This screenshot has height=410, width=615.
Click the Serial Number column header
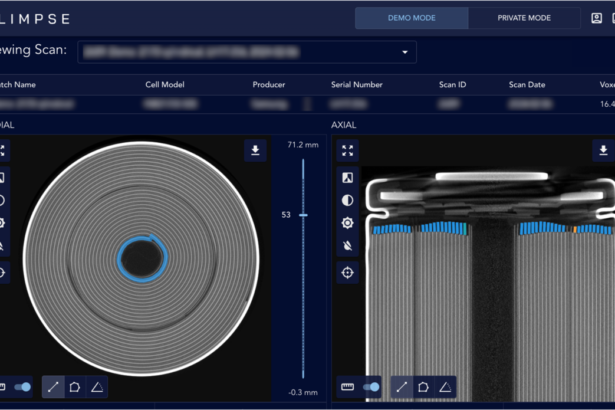coord(358,85)
